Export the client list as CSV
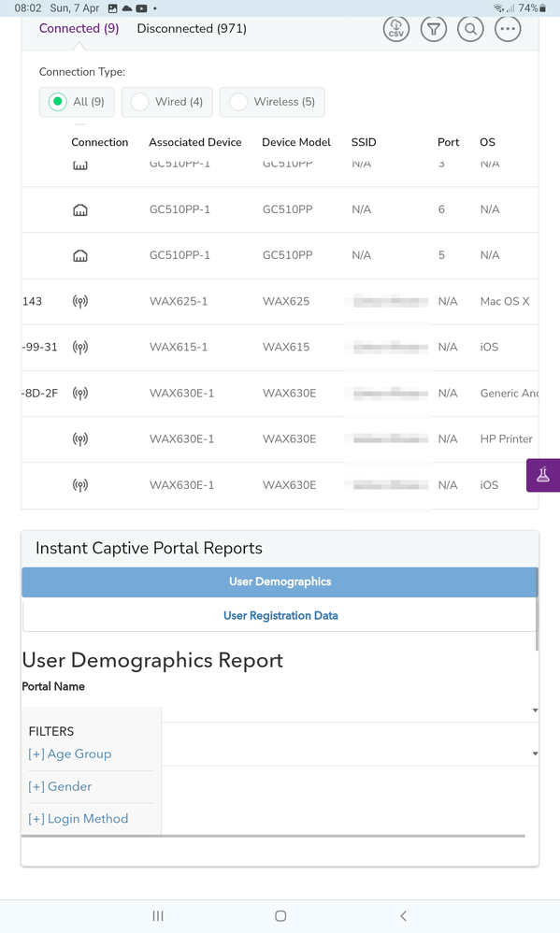This screenshot has height=933, width=560. click(x=396, y=29)
